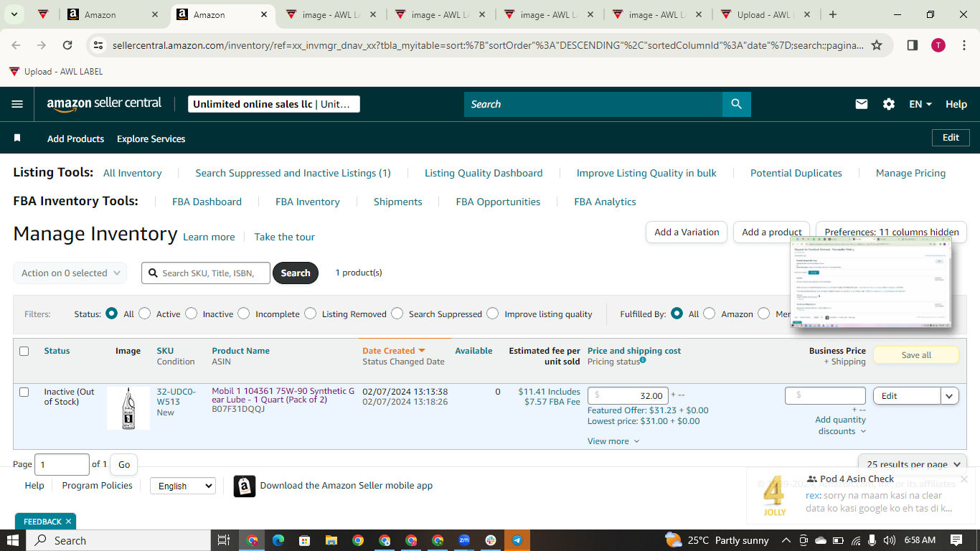
Task: Select the Inactive status filter
Action: (191, 314)
